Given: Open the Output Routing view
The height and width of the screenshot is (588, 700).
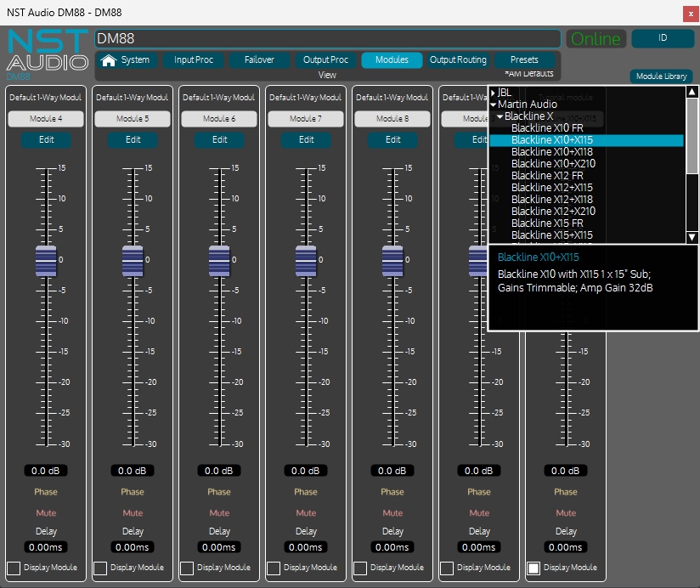Looking at the screenshot, I should pos(458,59).
